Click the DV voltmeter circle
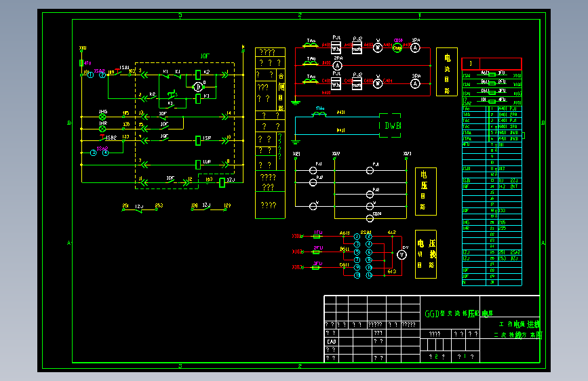The image size is (588, 381). 401,255
